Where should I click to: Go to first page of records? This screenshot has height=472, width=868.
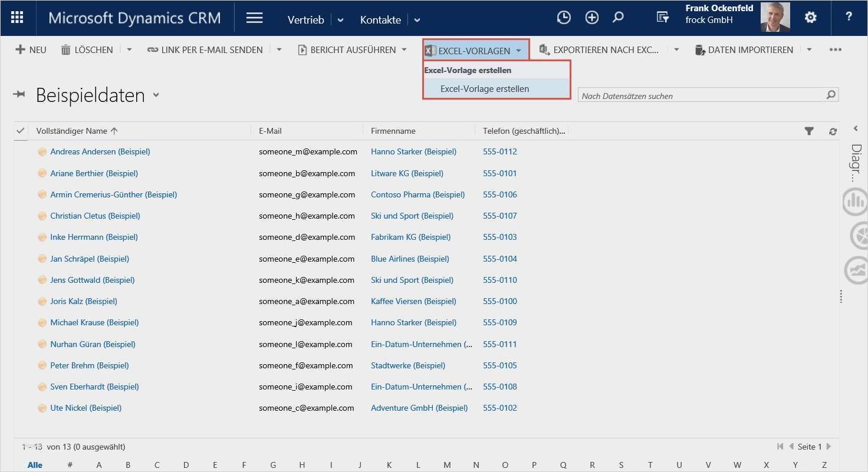[x=780, y=447]
